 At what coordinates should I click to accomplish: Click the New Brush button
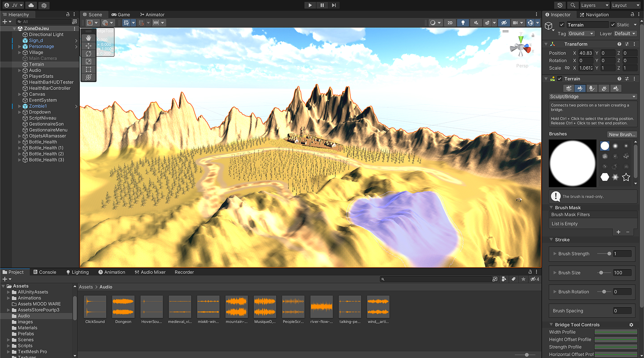click(622, 134)
